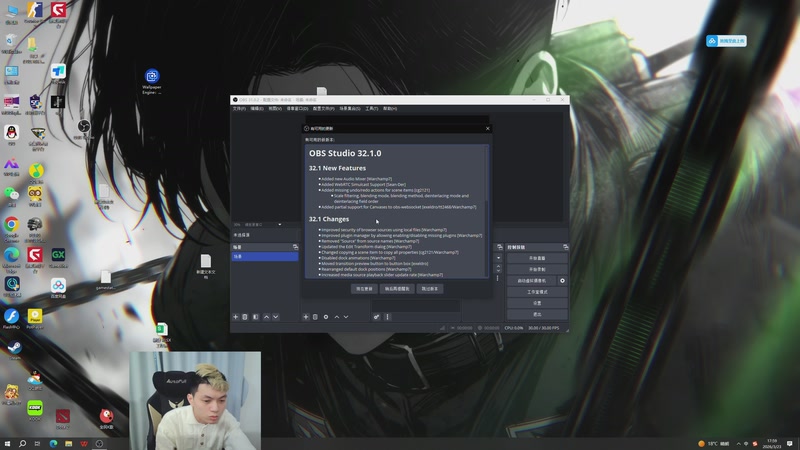Expand the scene transition dropdown
Viewport: 800px width, 450px height.
pos(498,258)
